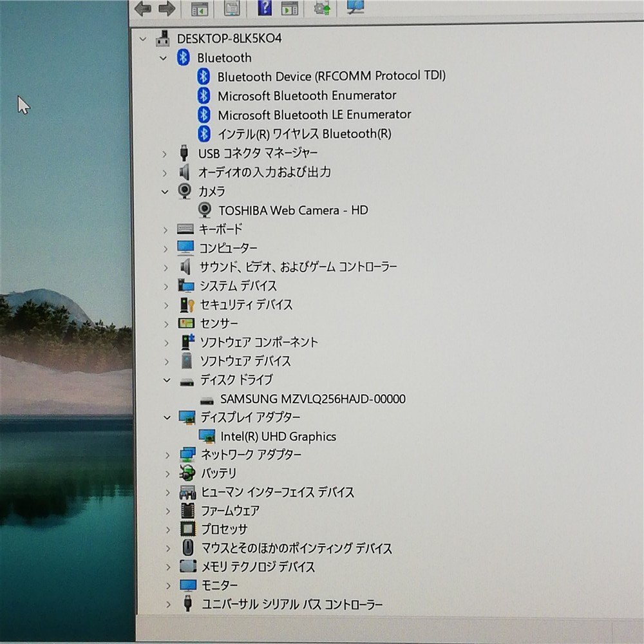
Task: Toggle the show/hide action pane icon
Action: coord(290,8)
